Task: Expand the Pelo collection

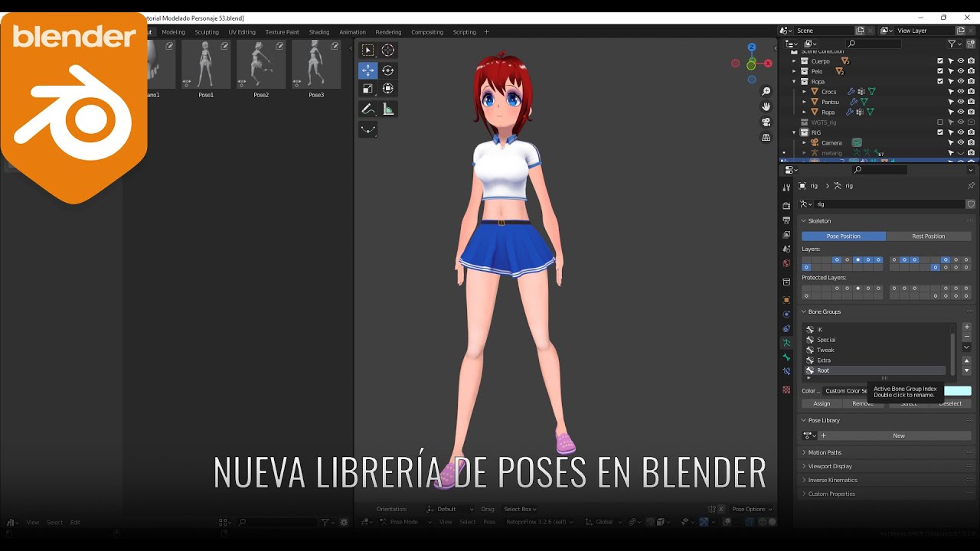Action: coord(794,71)
